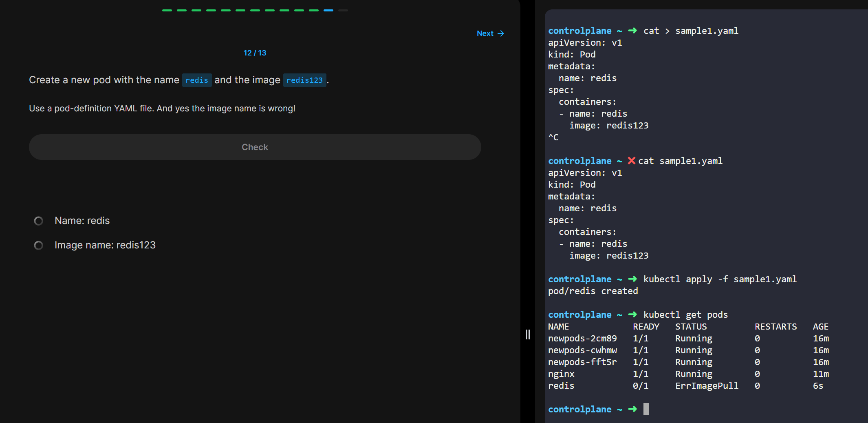Click the pane splitter handle
Viewport: 868px width, 423px height.
(528, 334)
